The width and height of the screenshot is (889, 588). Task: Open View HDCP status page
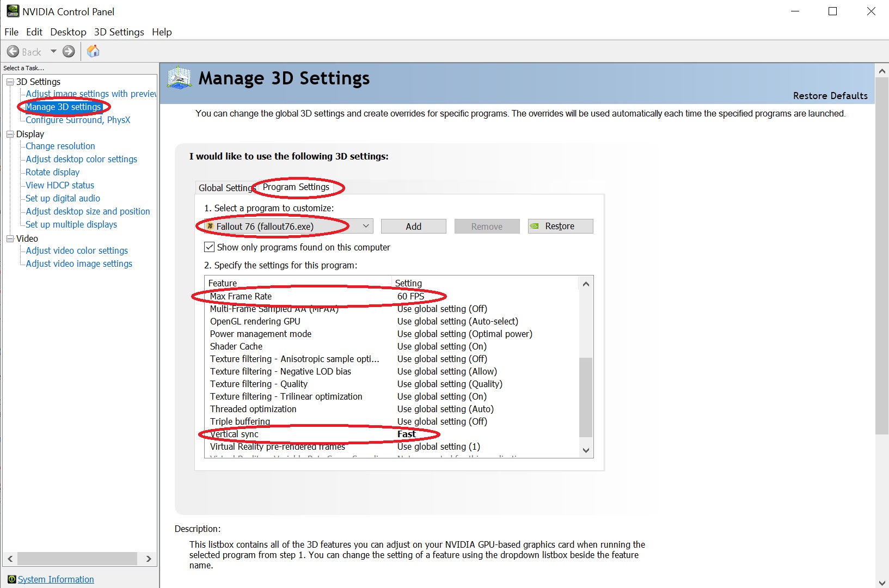(60, 185)
